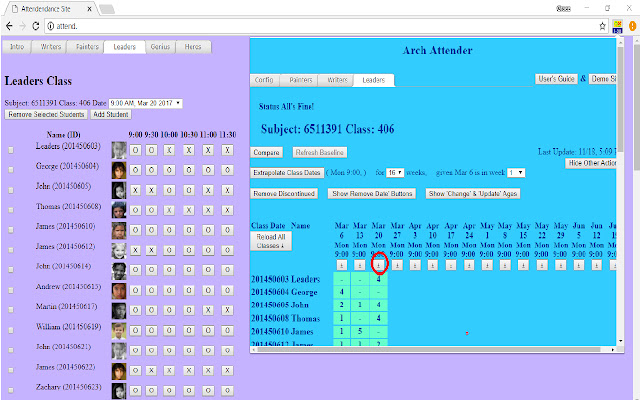This screenshot has height=400, width=640.
Task: Open the 'Mar 6 is in week' dropdown
Action: point(515,173)
